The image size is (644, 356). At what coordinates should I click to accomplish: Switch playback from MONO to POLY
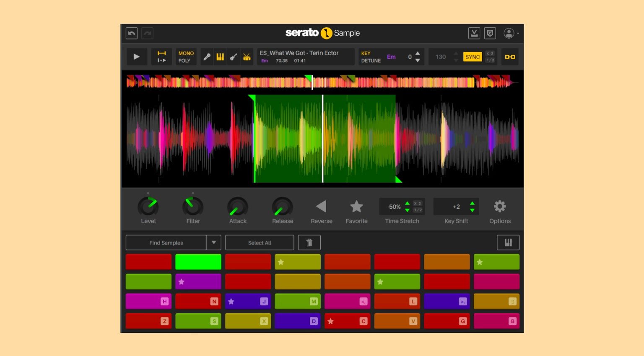point(185,60)
